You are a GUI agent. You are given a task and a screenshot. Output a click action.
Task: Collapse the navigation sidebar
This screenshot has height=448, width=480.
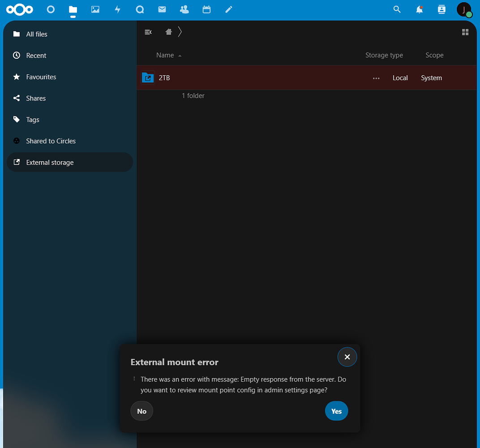pyautogui.click(x=148, y=32)
